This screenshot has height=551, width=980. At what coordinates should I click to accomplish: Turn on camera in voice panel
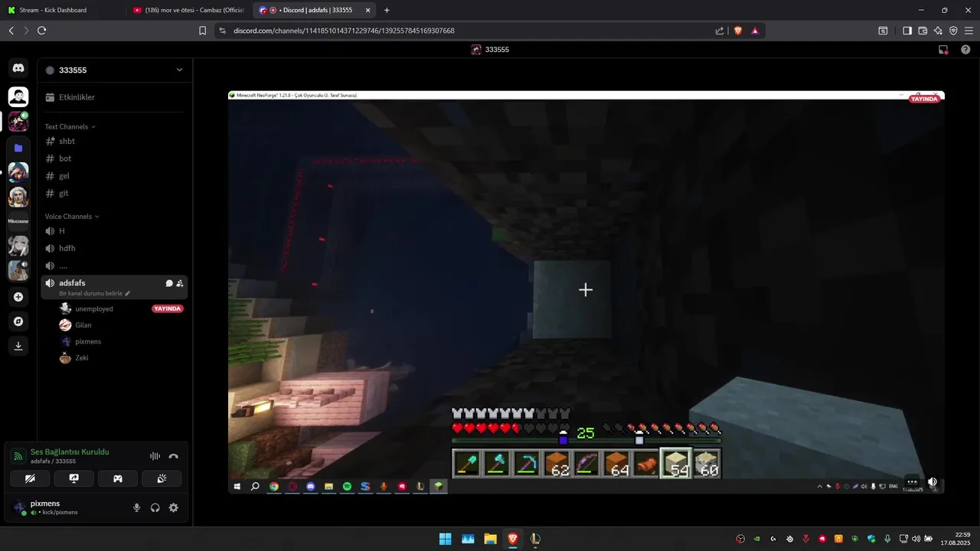tap(30, 478)
